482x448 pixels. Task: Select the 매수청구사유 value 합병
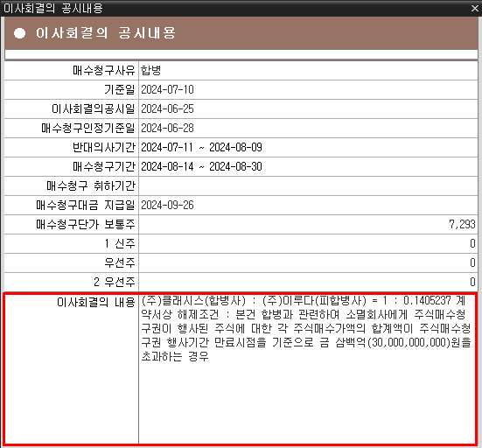151,70
